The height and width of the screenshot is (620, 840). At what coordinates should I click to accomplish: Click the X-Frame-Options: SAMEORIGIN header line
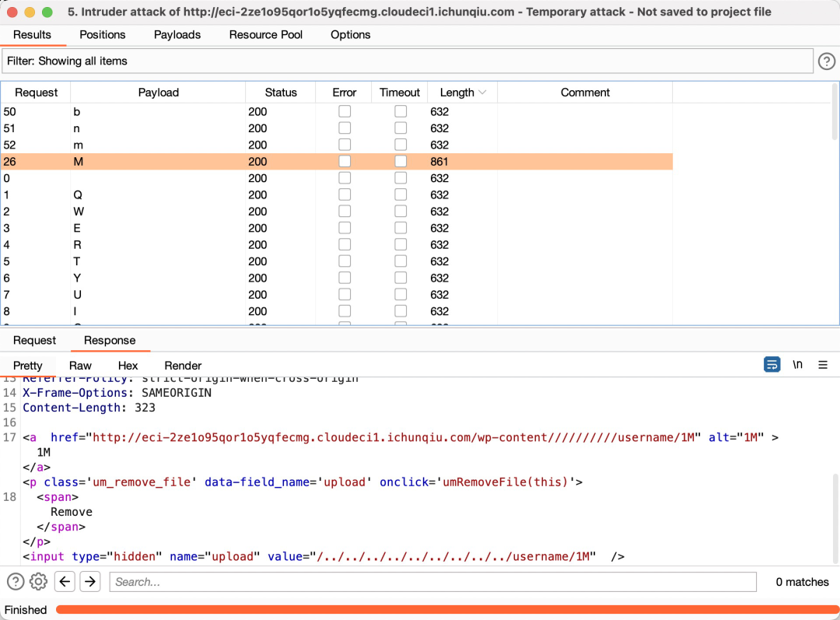pyautogui.click(x=117, y=393)
